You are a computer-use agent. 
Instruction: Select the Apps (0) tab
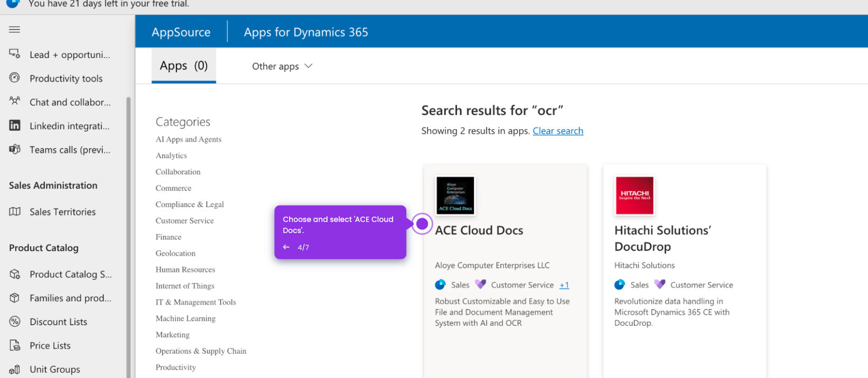pyautogui.click(x=184, y=66)
